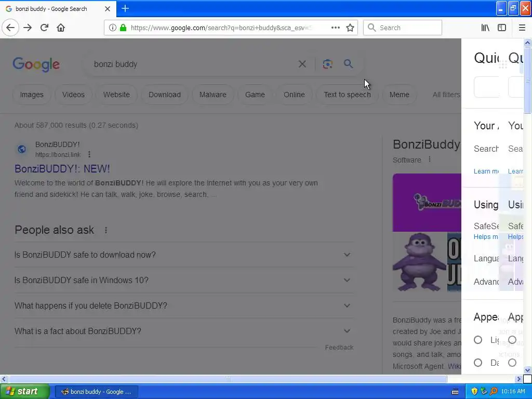Click the security shield tray icon
Image resolution: width=532 pixels, height=399 pixels.
474,391
